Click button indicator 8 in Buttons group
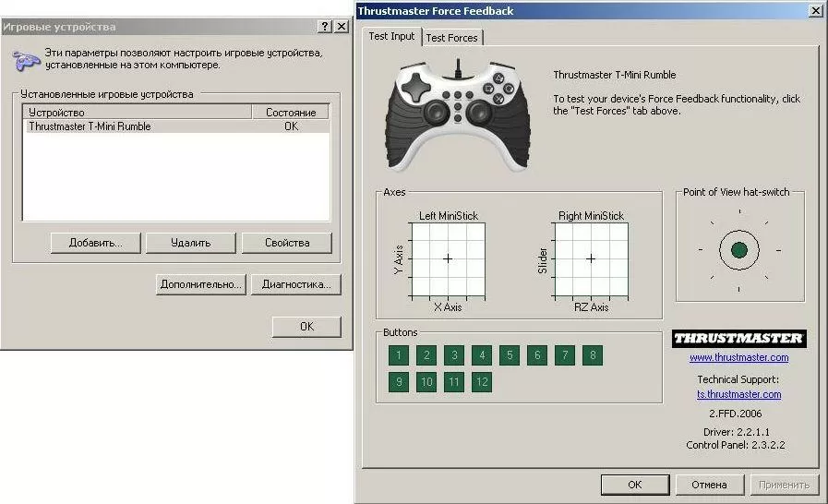This screenshot has width=828, height=504. [x=593, y=355]
